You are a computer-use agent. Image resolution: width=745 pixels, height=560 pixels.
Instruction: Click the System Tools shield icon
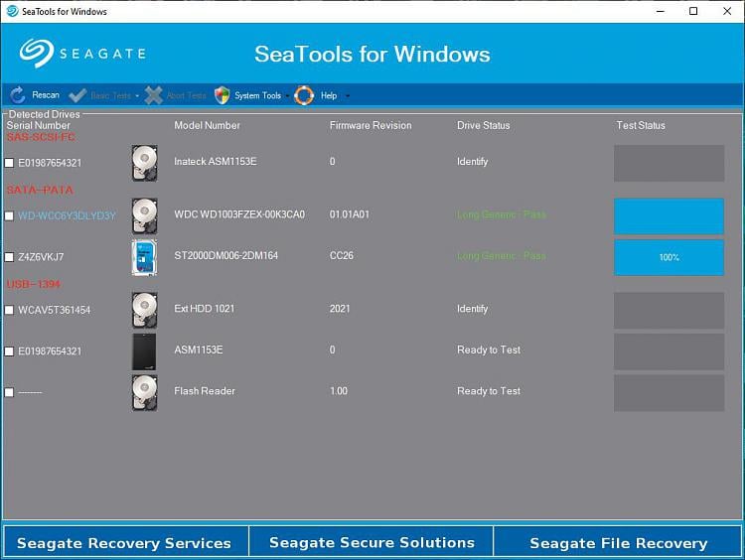[x=222, y=95]
